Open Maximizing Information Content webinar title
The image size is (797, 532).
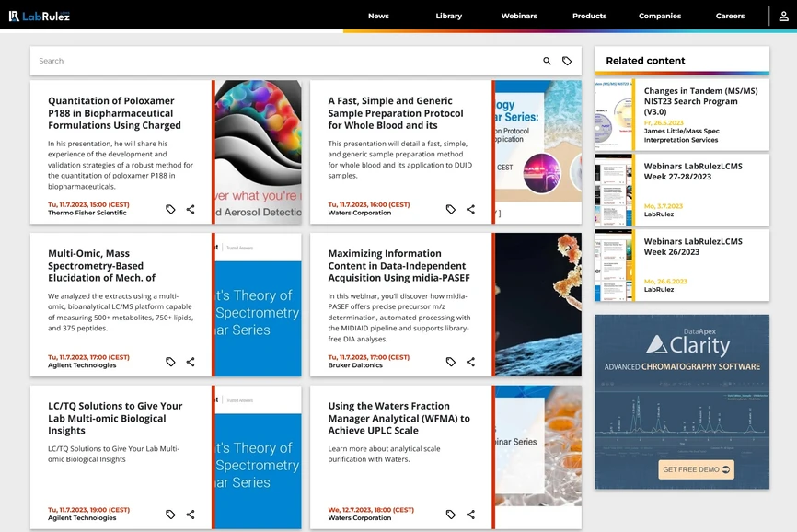point(398,265)
